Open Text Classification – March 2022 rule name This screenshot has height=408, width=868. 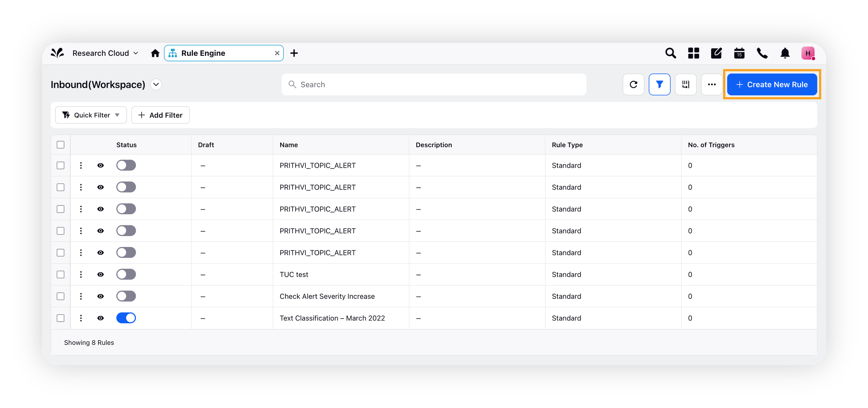pyautogui.click(x=332, y=318)
